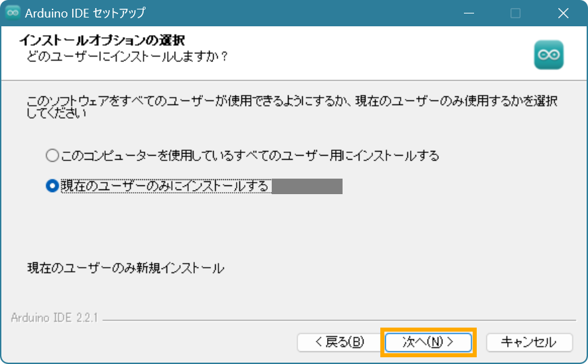The height and width of the screenshot is (364, 588).
Task: Click the '次へ(N) >' button
Action: click(429, 342)
